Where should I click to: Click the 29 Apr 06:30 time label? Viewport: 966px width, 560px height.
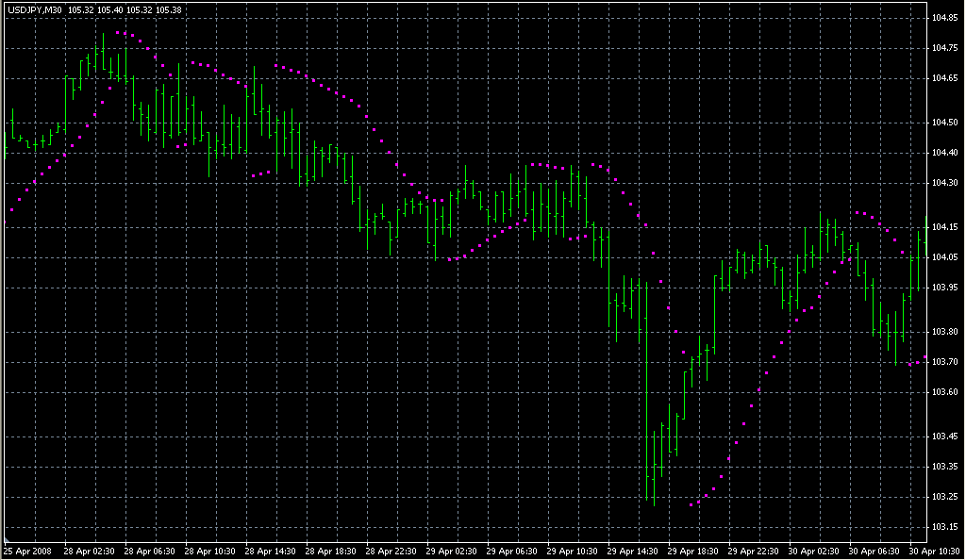(513, 551)
